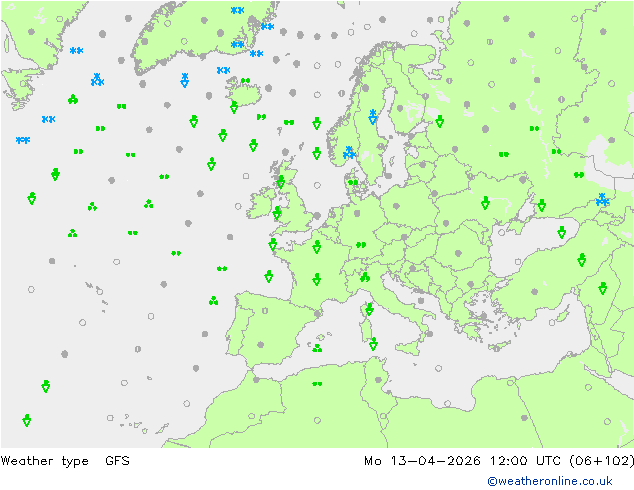The height and width of the screenshot is (490, 634).
Task: Click the 'GFS' model label
Action: click(117, 461)
